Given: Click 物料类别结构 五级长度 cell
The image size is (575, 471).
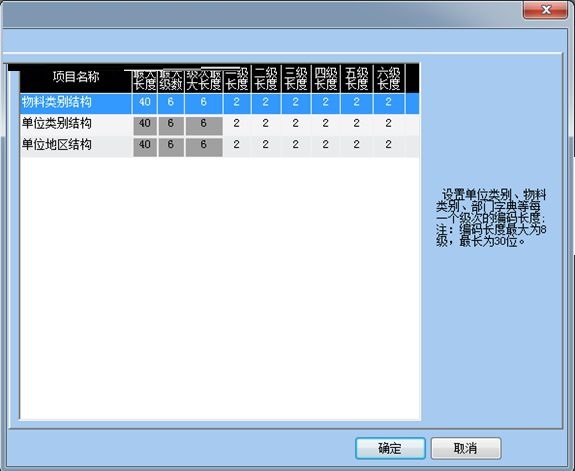Looking at the screenshot, I should tap(356, 102).
